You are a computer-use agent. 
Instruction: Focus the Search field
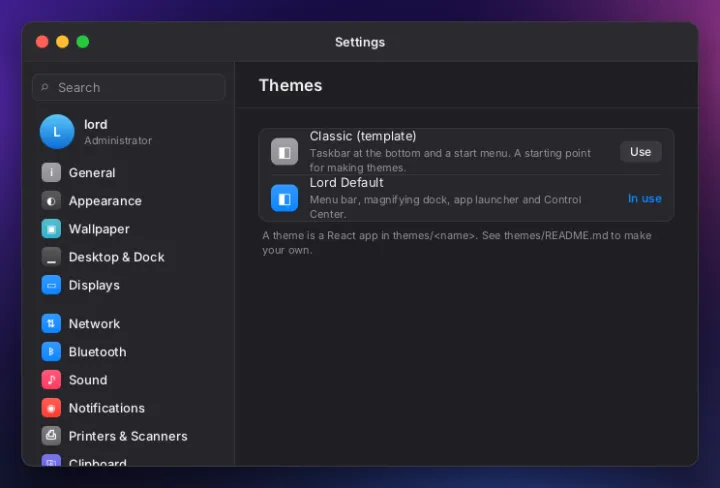click(x=129, y=87)
